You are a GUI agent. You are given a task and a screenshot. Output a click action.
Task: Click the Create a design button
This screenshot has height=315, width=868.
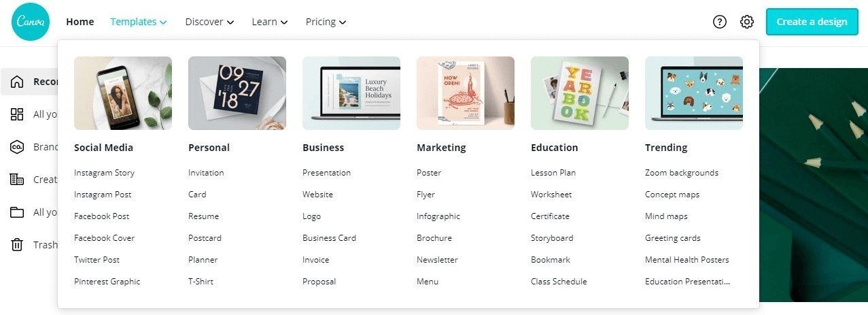point(812,22)
